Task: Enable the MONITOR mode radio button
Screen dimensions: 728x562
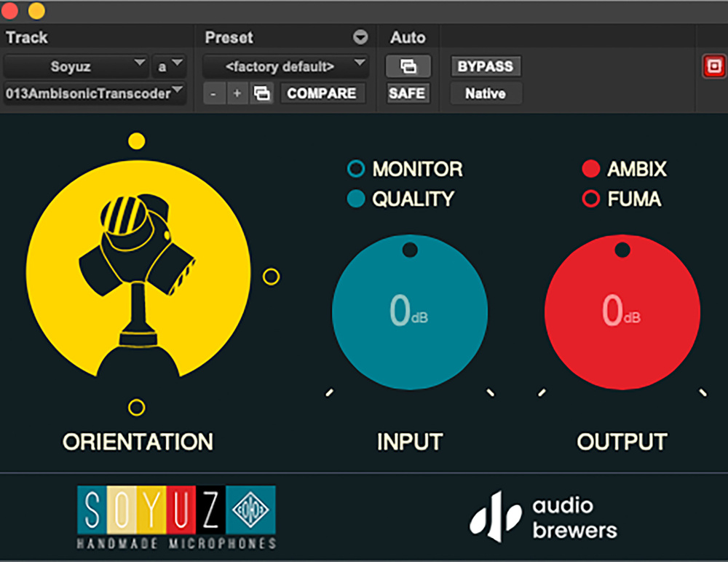Action: (x=356, y=170)
